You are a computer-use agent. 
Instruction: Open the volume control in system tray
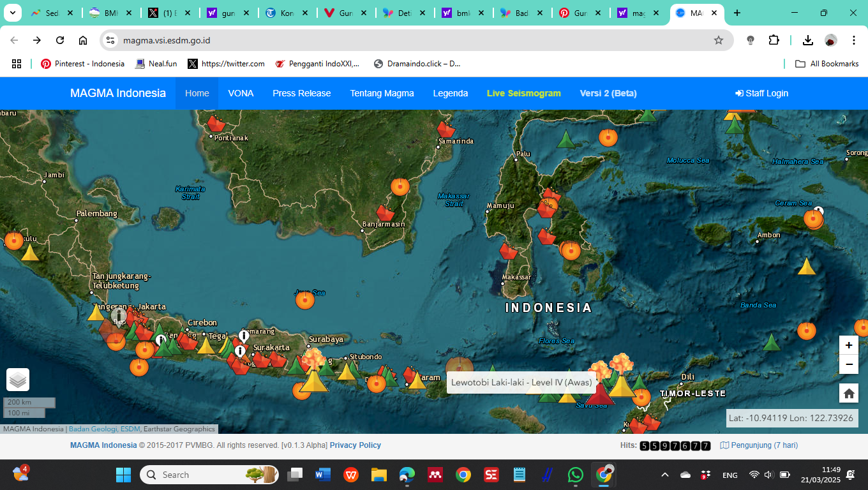pyautogui.click(x=768, y=475)
